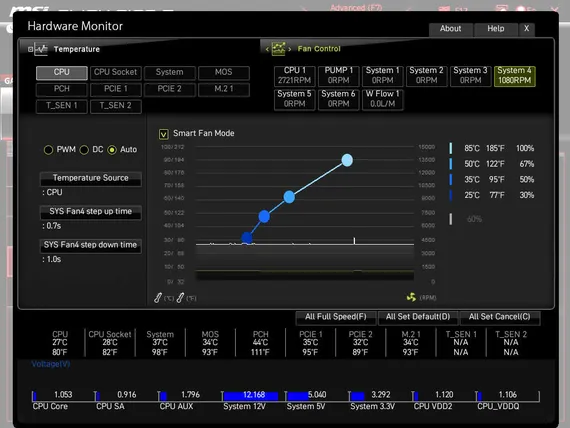This screenshot has width=570, height=428.
Task: Click the CPU AUX voltage value 1.796
Action: pos(190,395)
